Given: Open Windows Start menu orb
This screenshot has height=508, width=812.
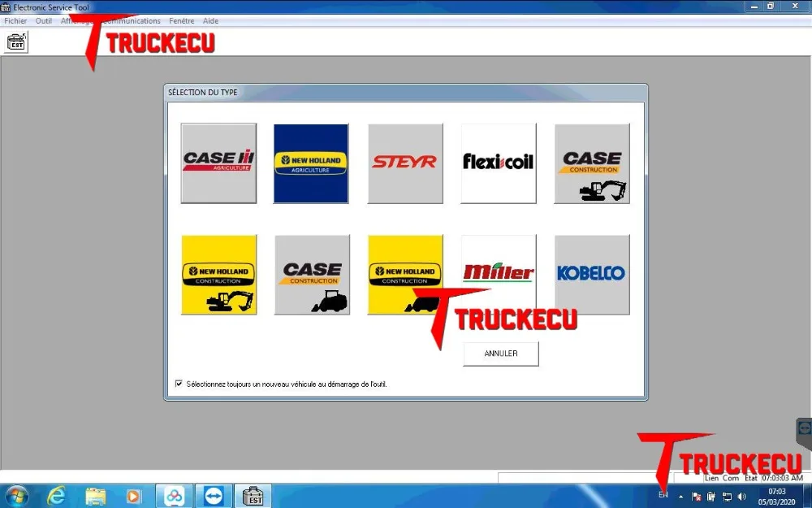Looking at the screenshot, I should pyautogui.click(x=16, y=497).
